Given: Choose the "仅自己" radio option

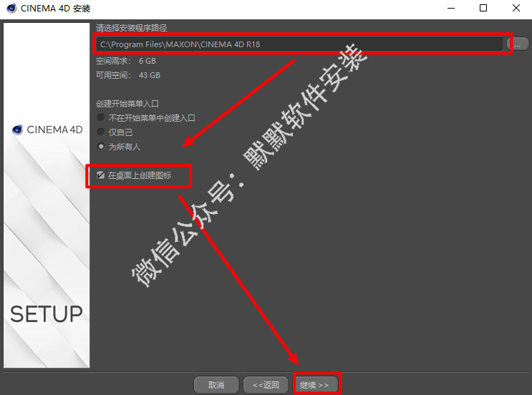Looking at the screenshot, I should (x=101, y=132).
